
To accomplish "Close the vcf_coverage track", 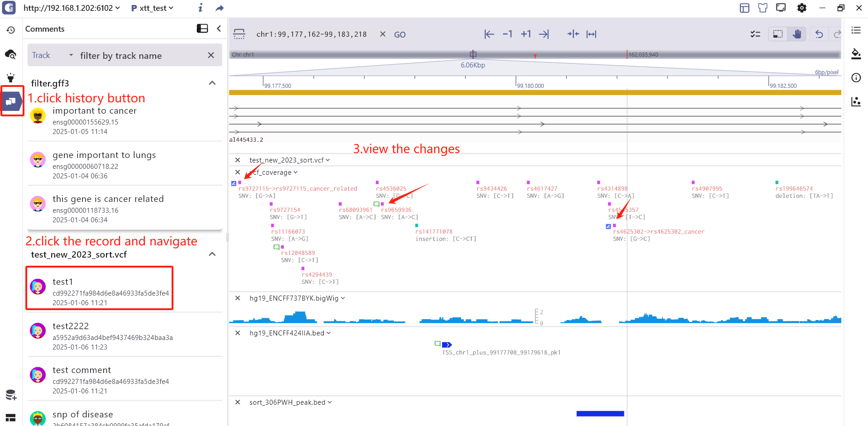I will (238, 172).
